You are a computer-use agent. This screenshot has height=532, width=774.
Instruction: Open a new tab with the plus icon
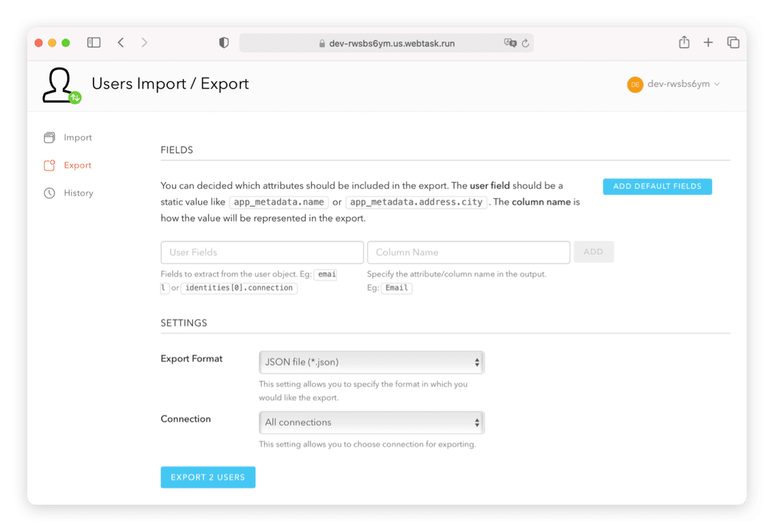(x=708, y=42)
